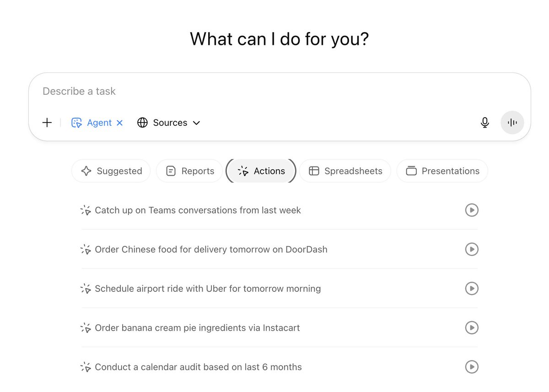Focus the Describe a task field

coord(256,91)
